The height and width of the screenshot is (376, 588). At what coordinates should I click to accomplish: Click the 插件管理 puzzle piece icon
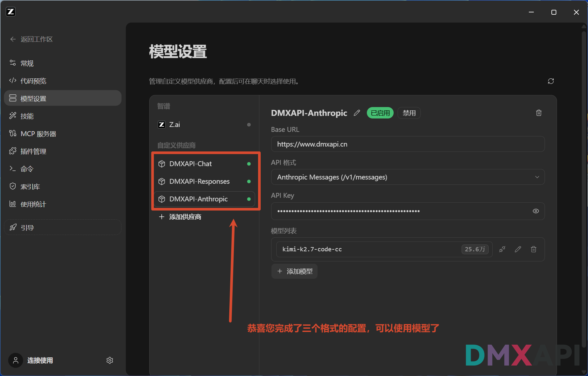(13, 151)
